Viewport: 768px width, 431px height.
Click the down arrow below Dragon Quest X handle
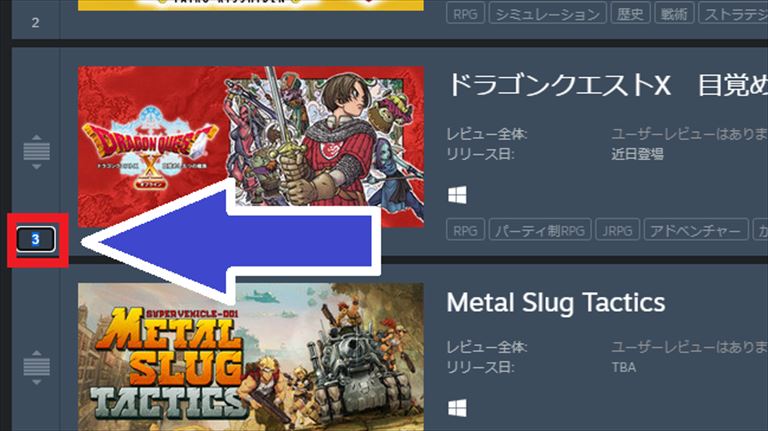point(37,167)
